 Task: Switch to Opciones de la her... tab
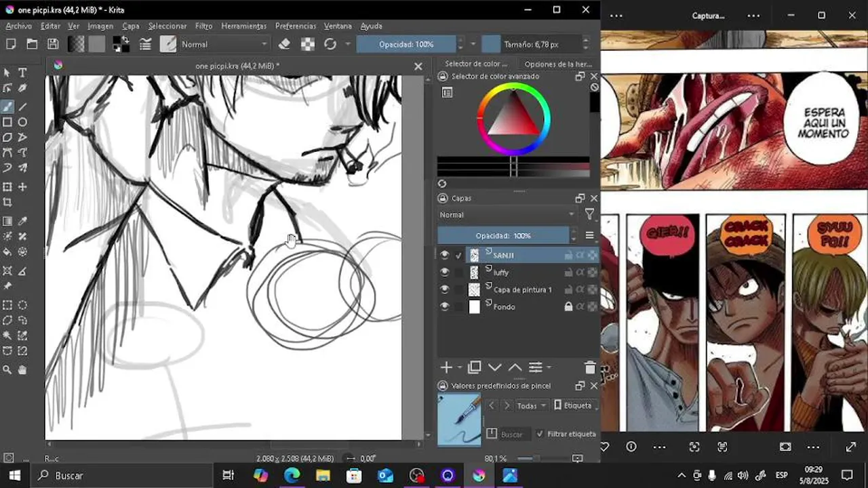557,64
